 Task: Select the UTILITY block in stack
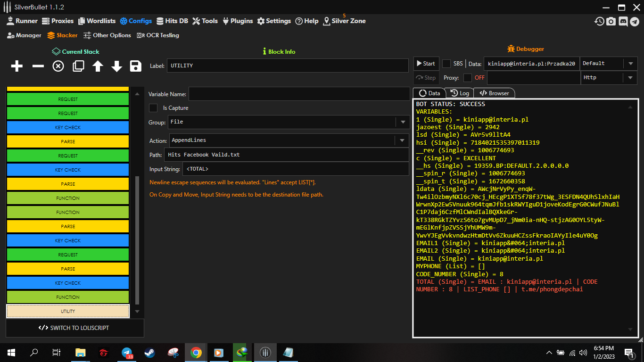coord(68,311)
